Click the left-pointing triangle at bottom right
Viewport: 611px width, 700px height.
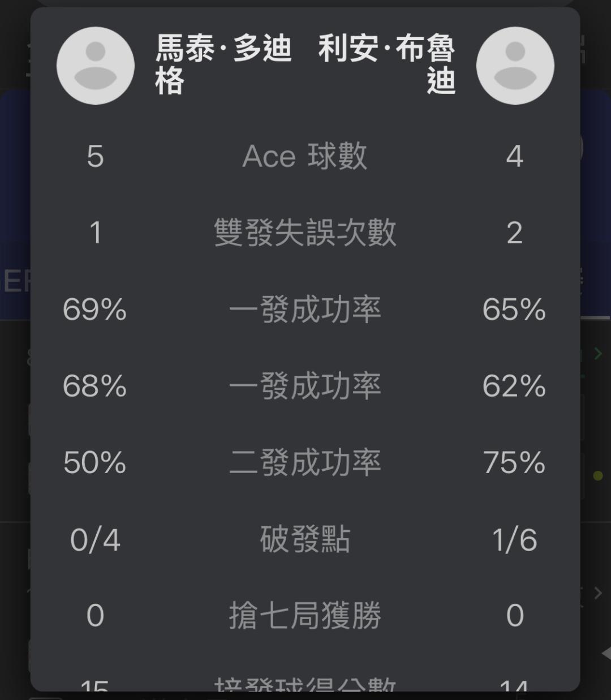pyautogui.click(x=605, y=654)
